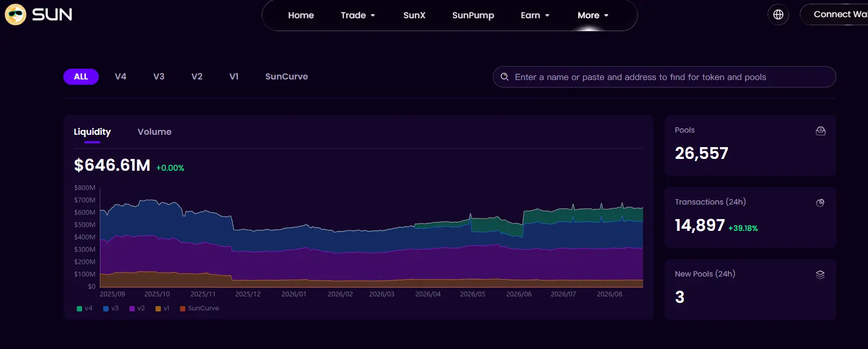Screen dimensions: 868x349
Task: Toggle the v2 legend entry
Action: [137, 308]
